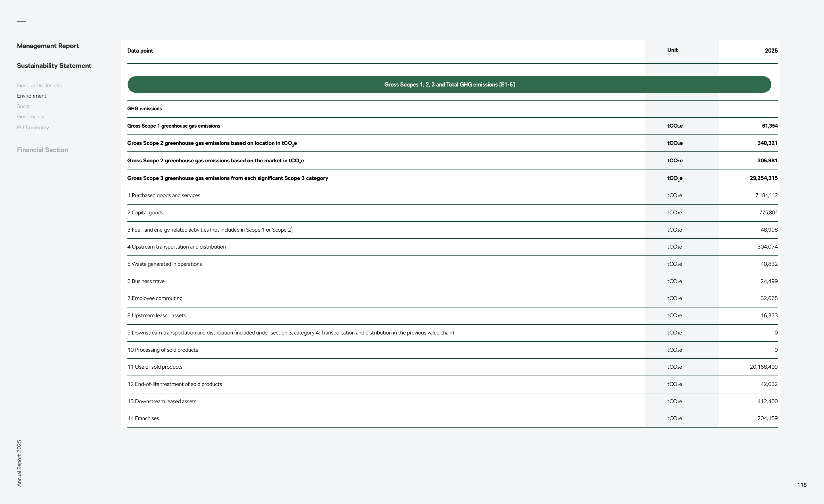Select '8 Upstream leased assets' row
This screenshot has height=504, width=824.
pos(452,316)
